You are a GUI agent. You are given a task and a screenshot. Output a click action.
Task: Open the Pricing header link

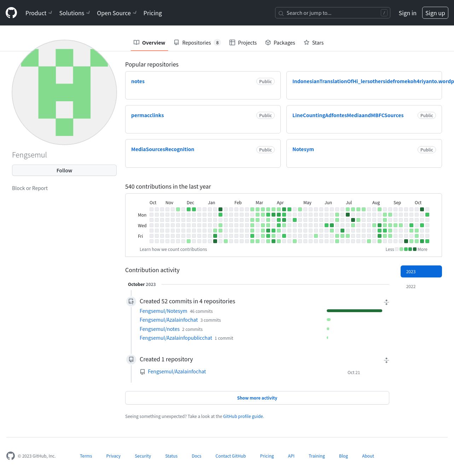[153, 13]
